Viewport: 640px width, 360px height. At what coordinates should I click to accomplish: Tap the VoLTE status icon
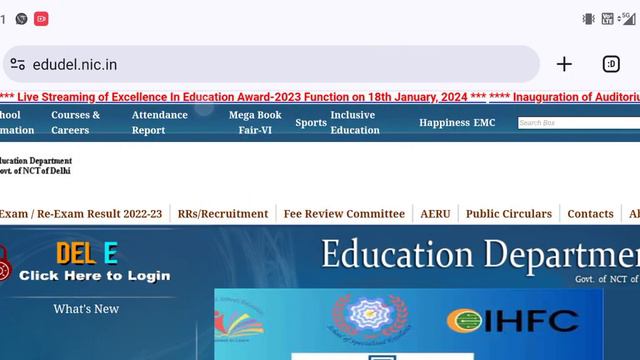click(607, 19)
